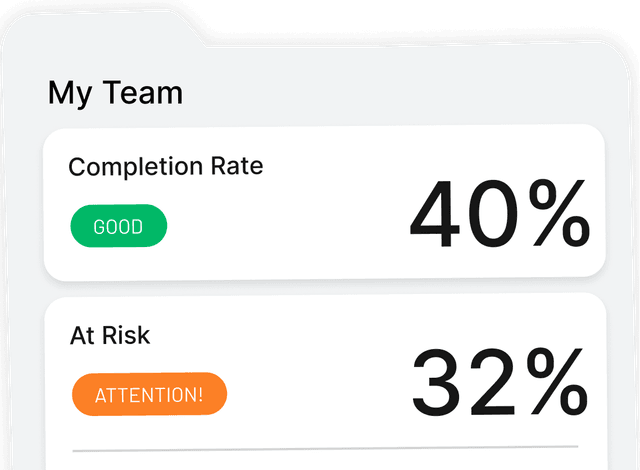The height and width of the screenshot is (470, 640).
Task: Click the divider line under At Risk
Action: [324, 446]
